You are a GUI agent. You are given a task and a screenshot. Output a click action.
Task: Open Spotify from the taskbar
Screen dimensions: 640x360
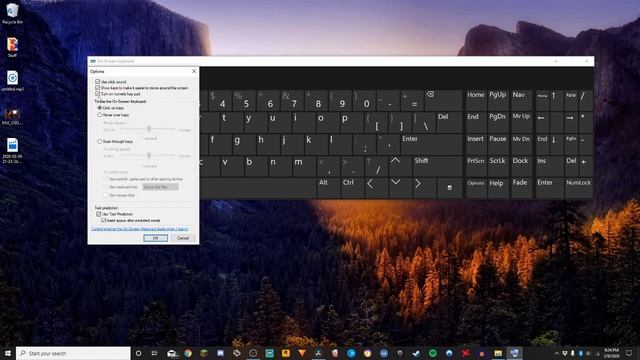433,353
